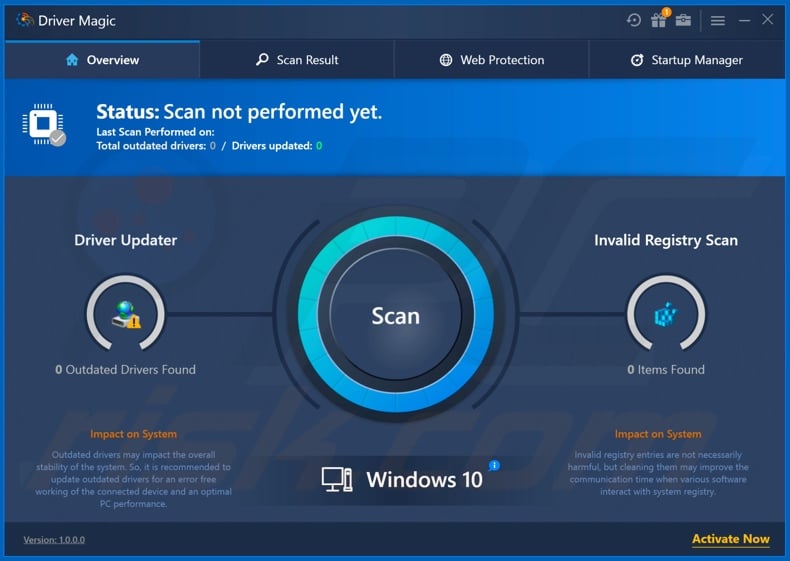Click the computer icon beside Windows 10
Screen dimensions: 790x561
click(337, 480)
